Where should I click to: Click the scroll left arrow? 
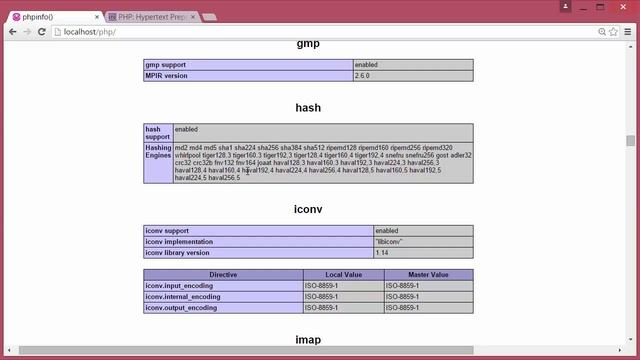(x=9, y=350)
